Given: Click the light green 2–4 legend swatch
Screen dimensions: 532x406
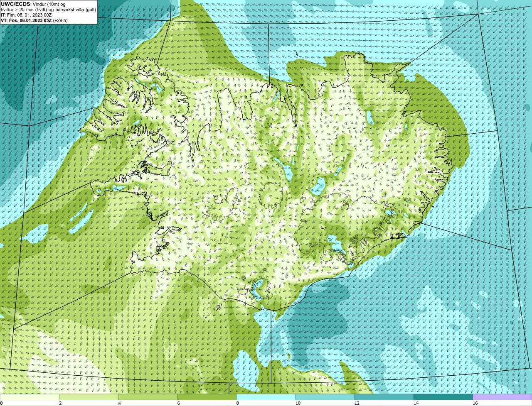Looking at the screenshot, I should point(89,397).
